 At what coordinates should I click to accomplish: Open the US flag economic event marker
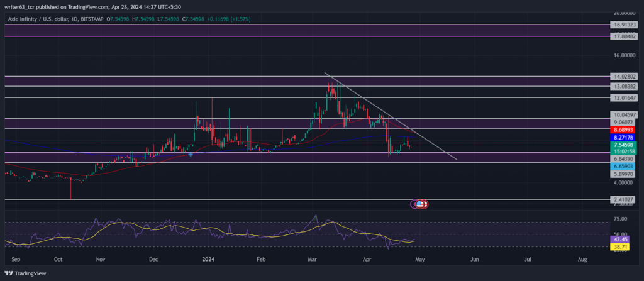[419, 203]
